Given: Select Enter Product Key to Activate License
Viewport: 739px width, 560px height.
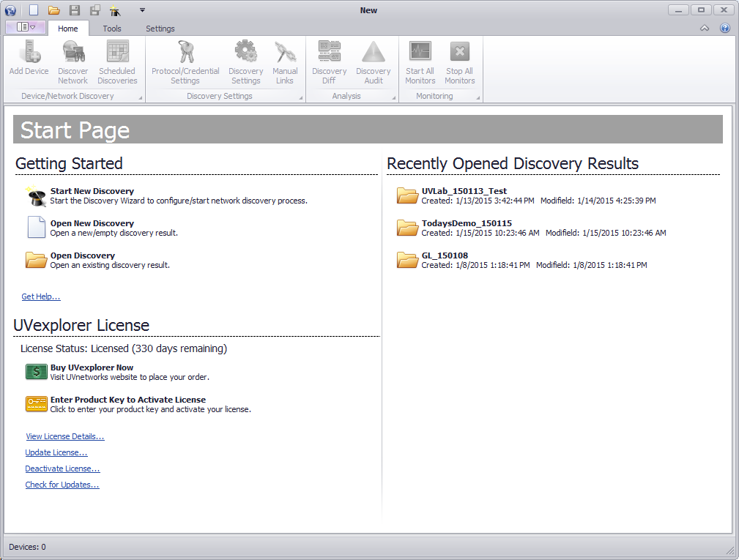Looking at the screenshot, I should tap(138, 404).
